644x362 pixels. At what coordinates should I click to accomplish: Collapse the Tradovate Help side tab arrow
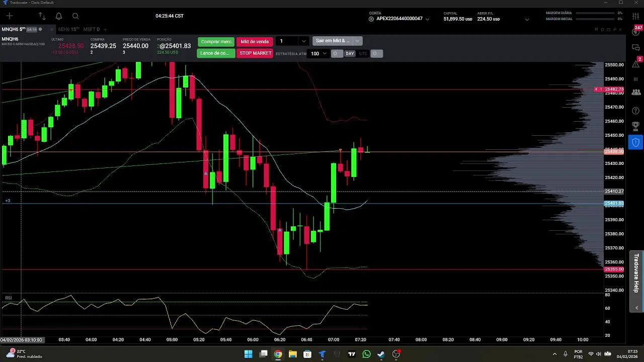point(636,307)
